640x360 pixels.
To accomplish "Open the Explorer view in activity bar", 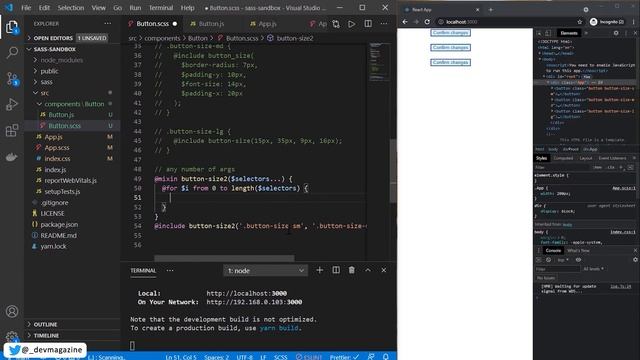I will coord(12,27).
